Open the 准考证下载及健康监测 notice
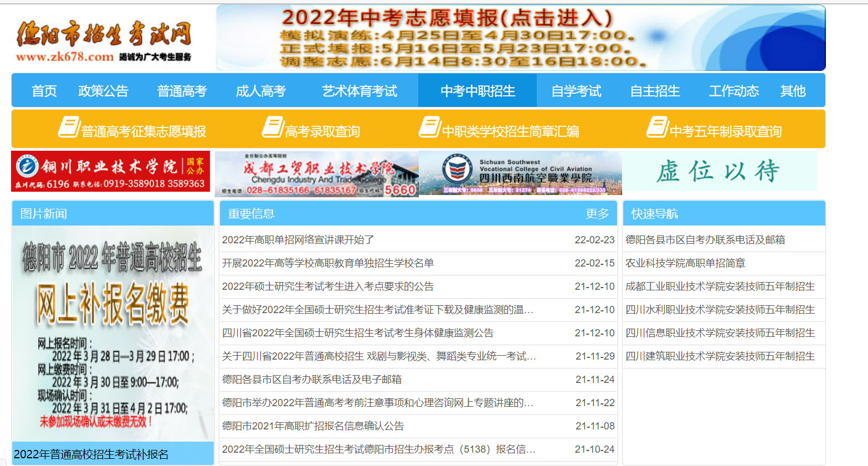The height and width of the screenshot is (466, 868). pos(378,310)
